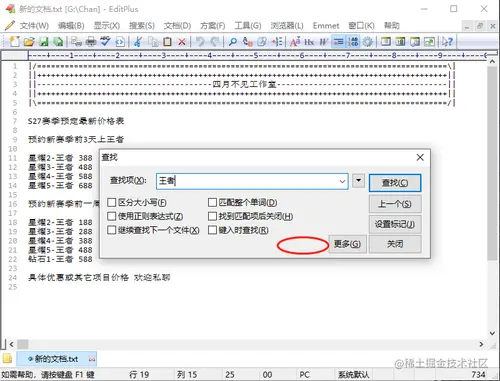Screen dimensions: 500x381
Task: Click the help pointer question icon
Action: click(x=447, y=42)
